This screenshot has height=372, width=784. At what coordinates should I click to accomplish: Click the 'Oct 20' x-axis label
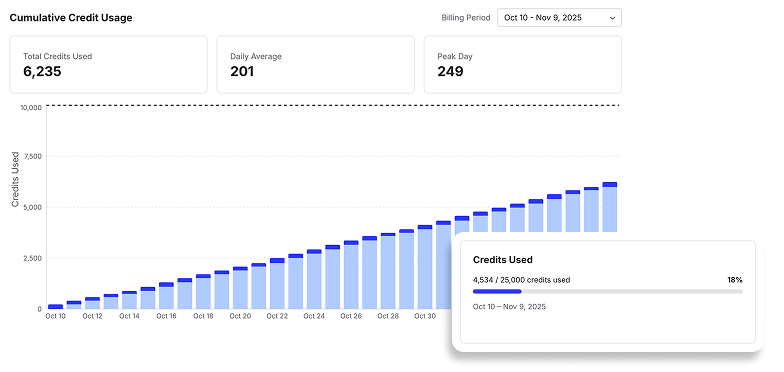click(x=240, y=316)
